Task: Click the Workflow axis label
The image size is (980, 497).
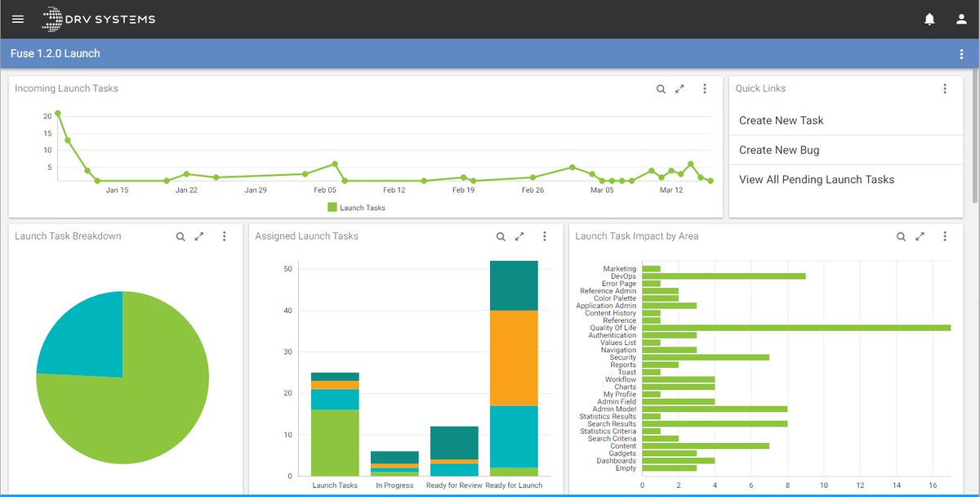Action: 621,379
